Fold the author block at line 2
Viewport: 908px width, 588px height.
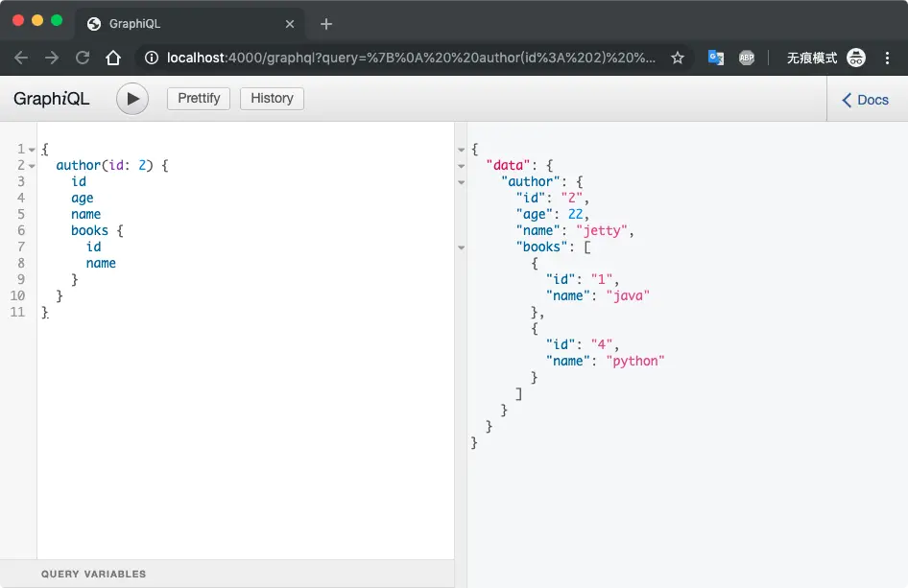[x=32, y=166]
